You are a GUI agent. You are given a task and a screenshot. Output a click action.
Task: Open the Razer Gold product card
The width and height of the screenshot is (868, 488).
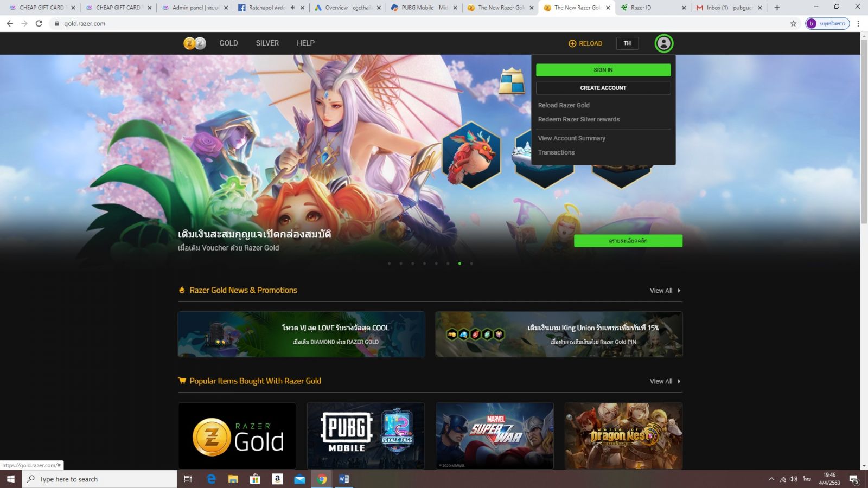click(237, 436)
